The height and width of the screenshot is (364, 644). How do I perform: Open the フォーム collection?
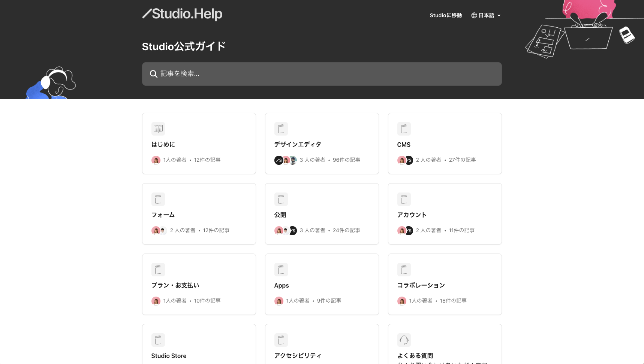point(199,214)
